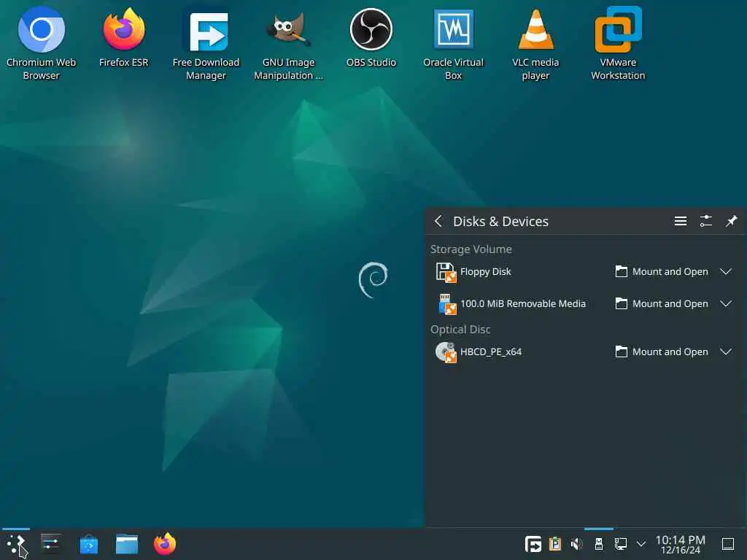Viewport: 747px width, 560px height.
Task: Open Disks & Devices hamburger menu
Action: 681,221
